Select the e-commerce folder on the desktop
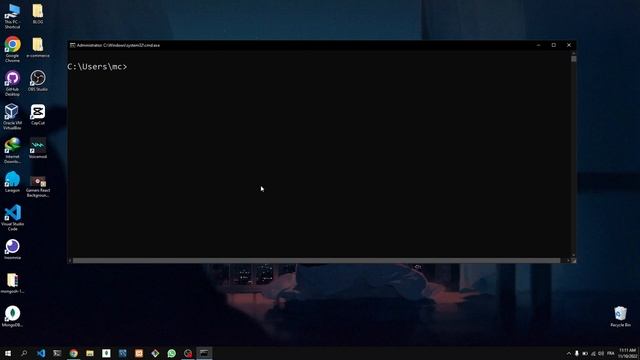Image resolution: width=640 pixels, height=360 pixels. [x=38, y=47]
